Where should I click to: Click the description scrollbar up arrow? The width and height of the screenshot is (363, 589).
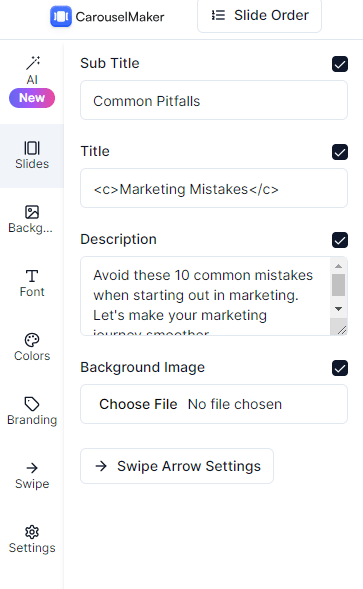pos(338,266)
